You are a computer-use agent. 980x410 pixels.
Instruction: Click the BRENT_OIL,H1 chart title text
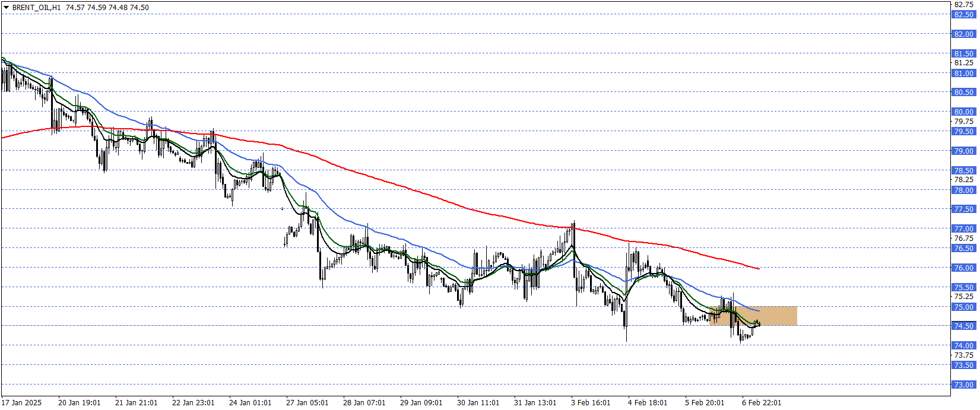[36, 8]
